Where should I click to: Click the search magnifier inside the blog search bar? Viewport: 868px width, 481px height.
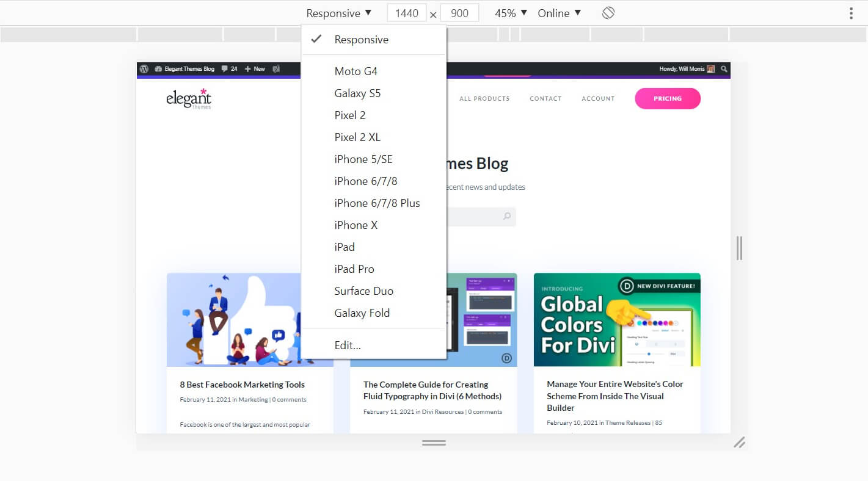[507, 216]
